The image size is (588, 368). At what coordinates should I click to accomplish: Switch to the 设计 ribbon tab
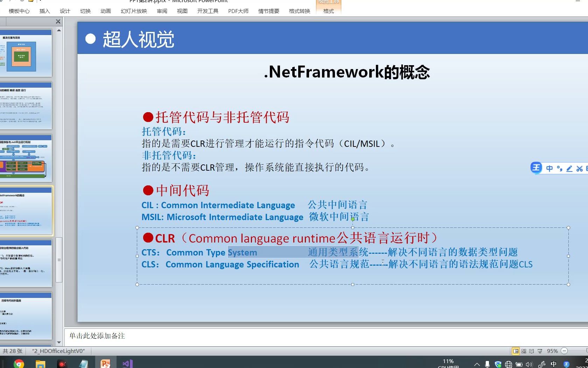(65, 11)
